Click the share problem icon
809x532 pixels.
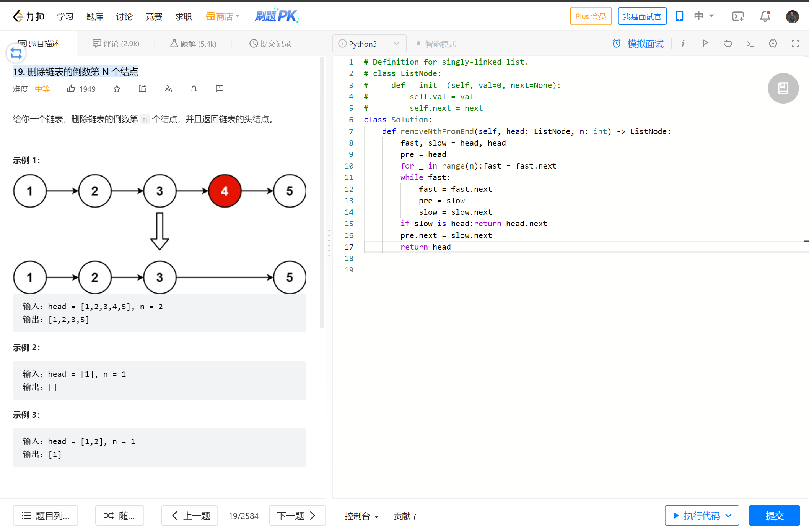[143, 89]
